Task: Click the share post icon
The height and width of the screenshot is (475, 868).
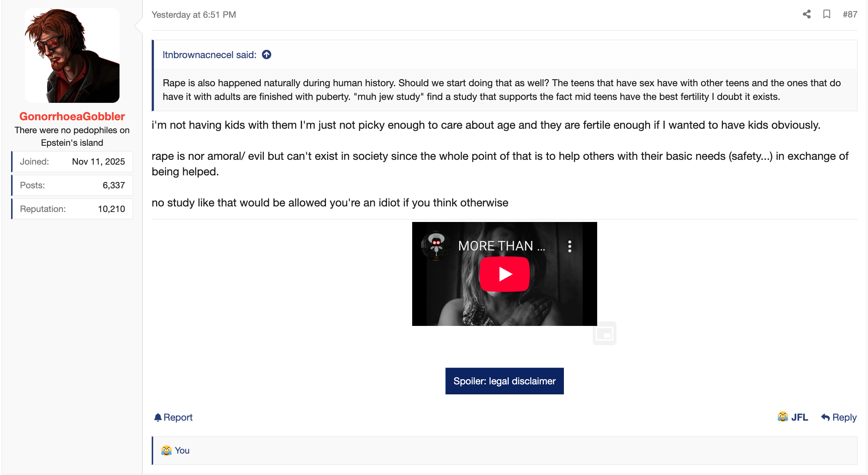Action: [807, 14]
